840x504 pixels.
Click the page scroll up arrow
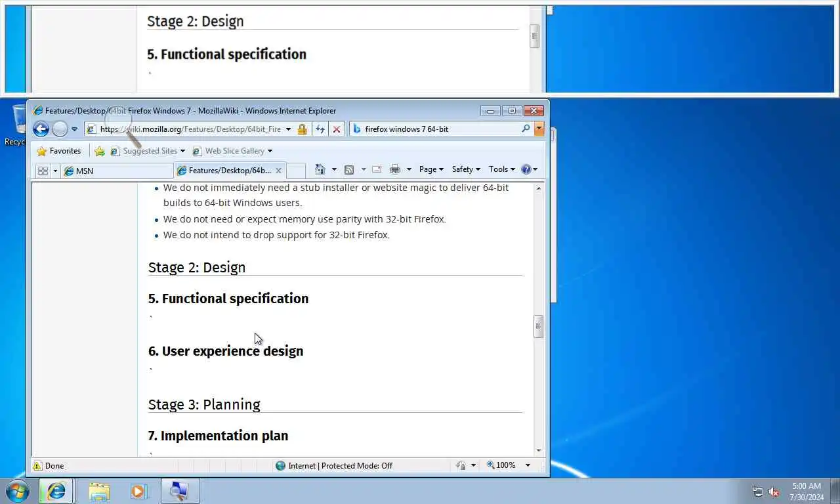[539, 188]
